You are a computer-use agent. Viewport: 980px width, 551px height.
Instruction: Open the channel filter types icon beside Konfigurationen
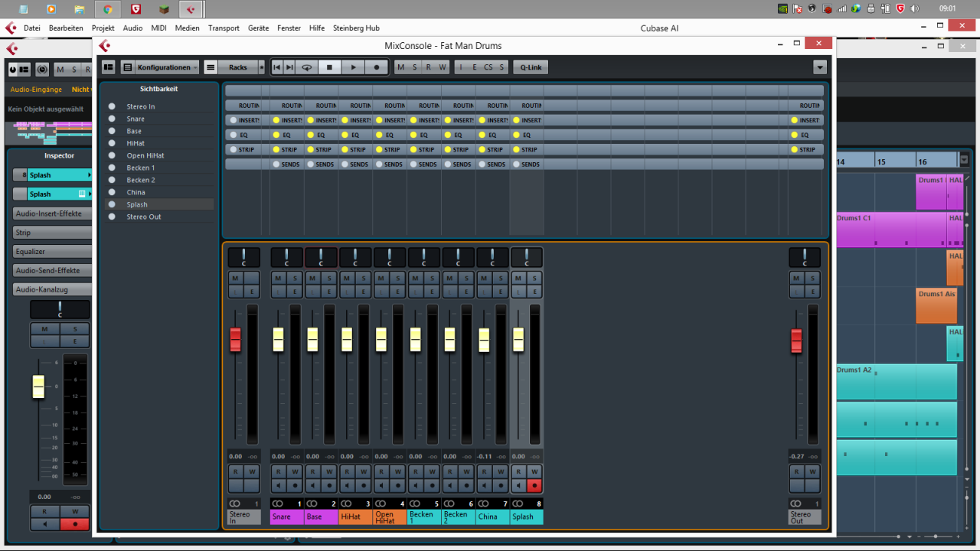[x=127, y=67]
